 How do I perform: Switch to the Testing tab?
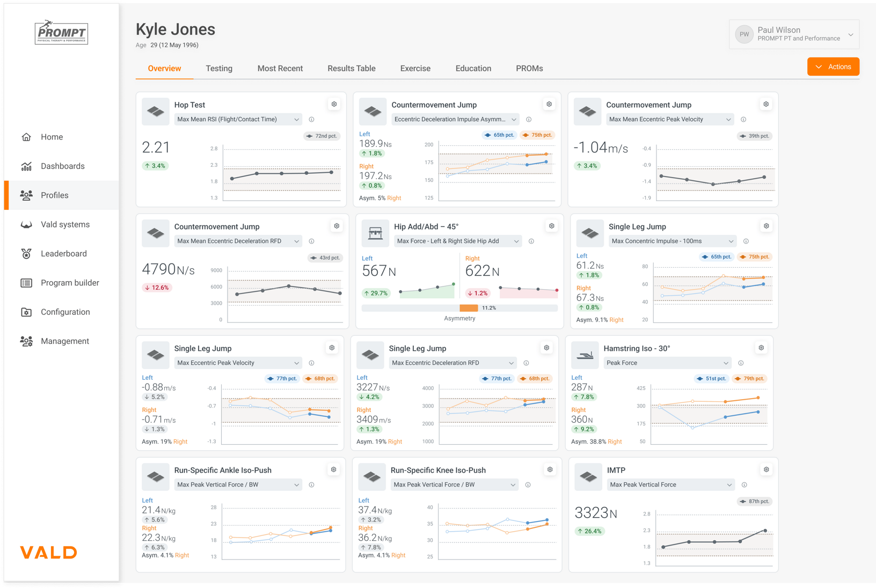(x=219, y=68)
